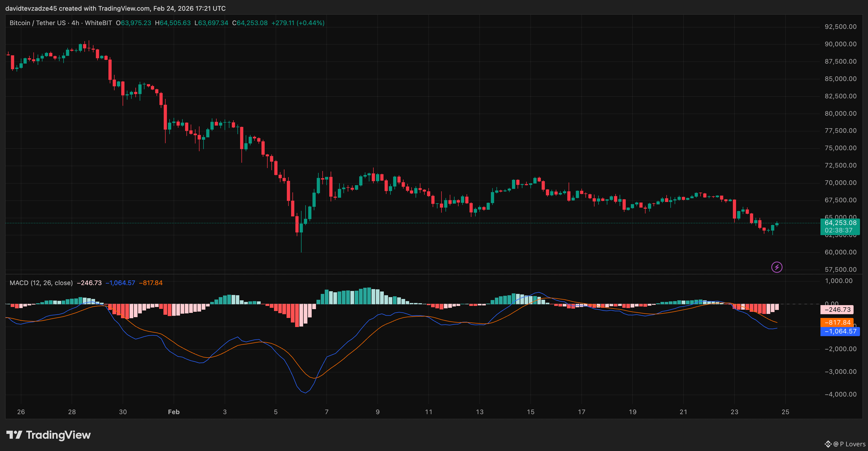Click the 92,500.00 price axis label
The width and height of the screenshot is (868, 451).
(840, 27)
